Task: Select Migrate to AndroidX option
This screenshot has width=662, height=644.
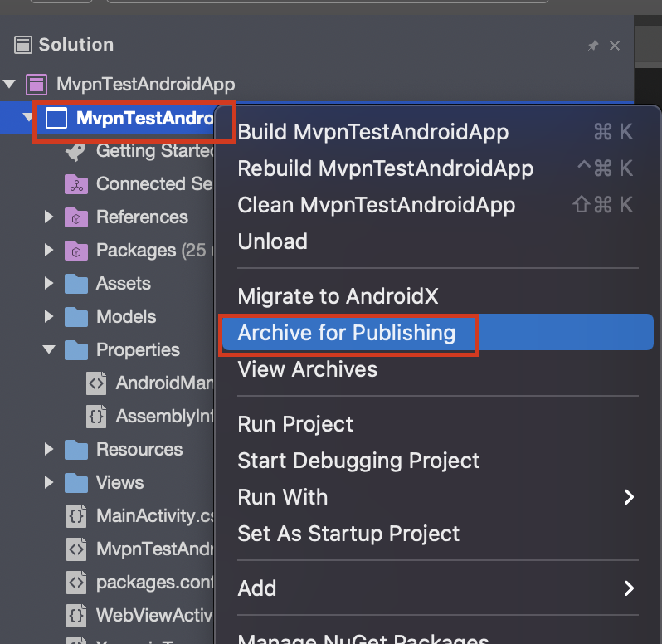Action: click(x=338, y=296)
